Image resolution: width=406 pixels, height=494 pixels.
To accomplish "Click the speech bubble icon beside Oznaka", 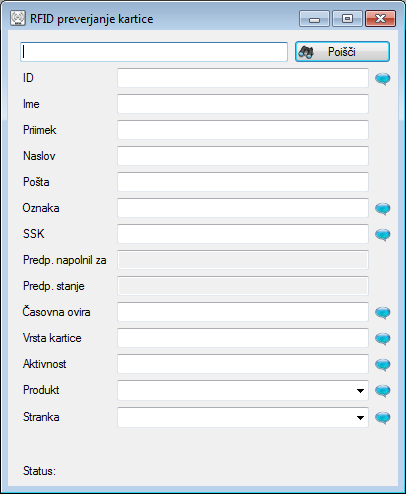I will point(383,209).
